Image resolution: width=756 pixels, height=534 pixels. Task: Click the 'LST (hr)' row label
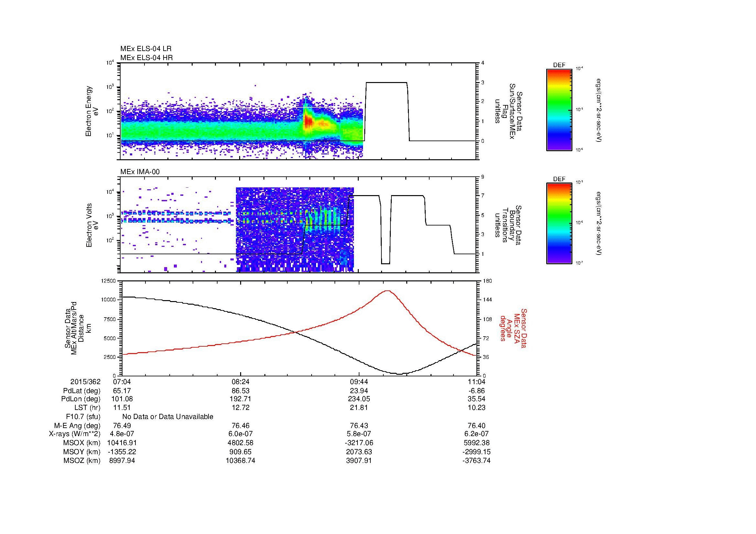[x=87, y=408]
